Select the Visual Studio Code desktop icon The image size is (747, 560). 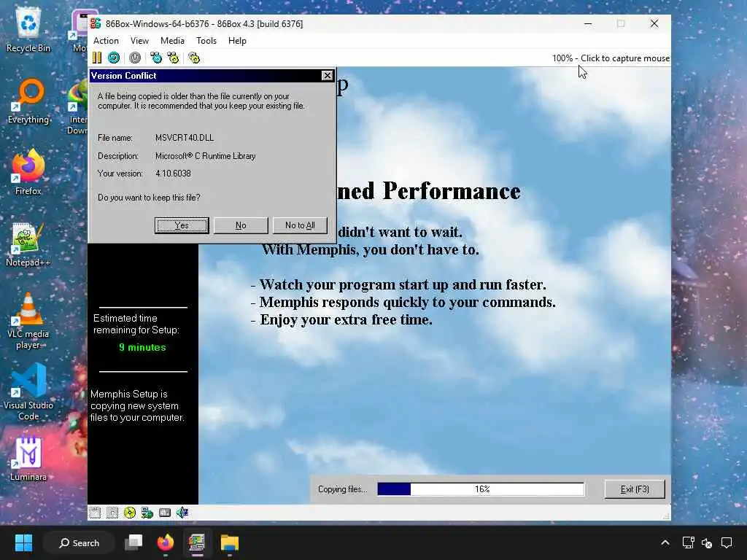click(28, 392)
